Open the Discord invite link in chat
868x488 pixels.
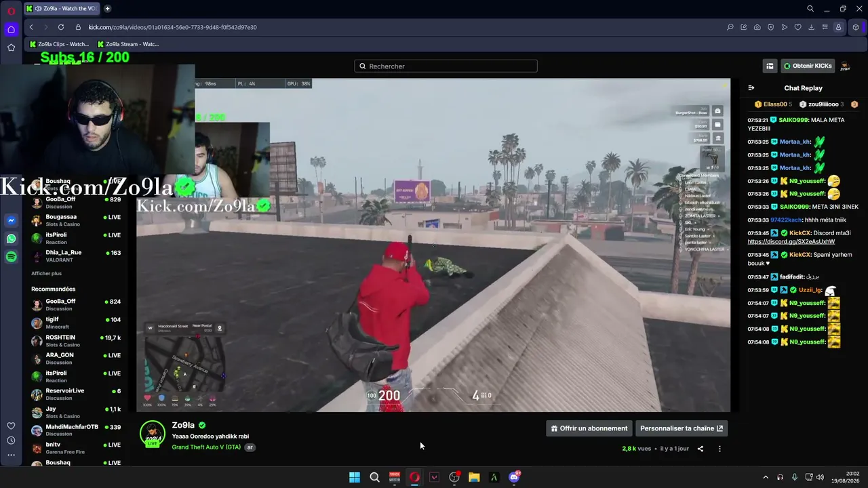(791, 242)
